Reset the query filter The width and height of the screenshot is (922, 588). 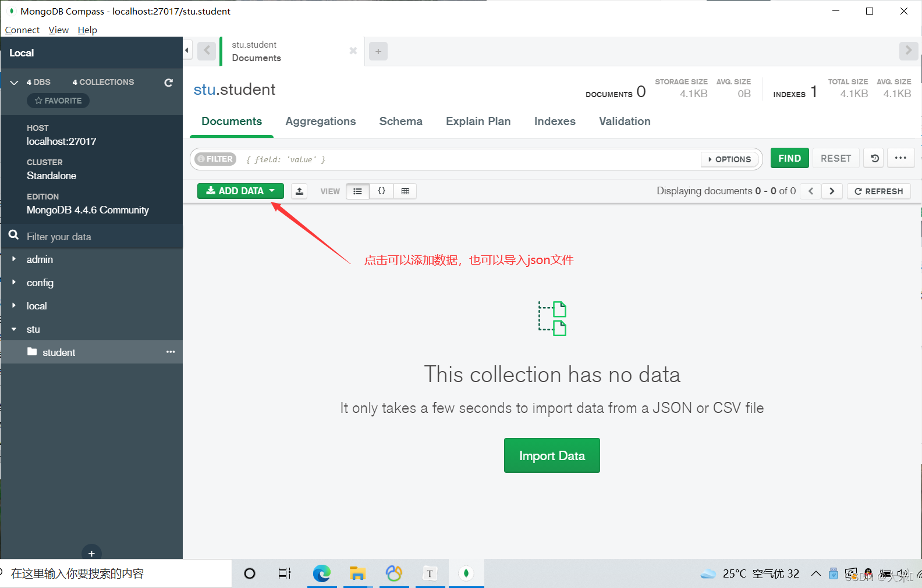click(835, 158)
